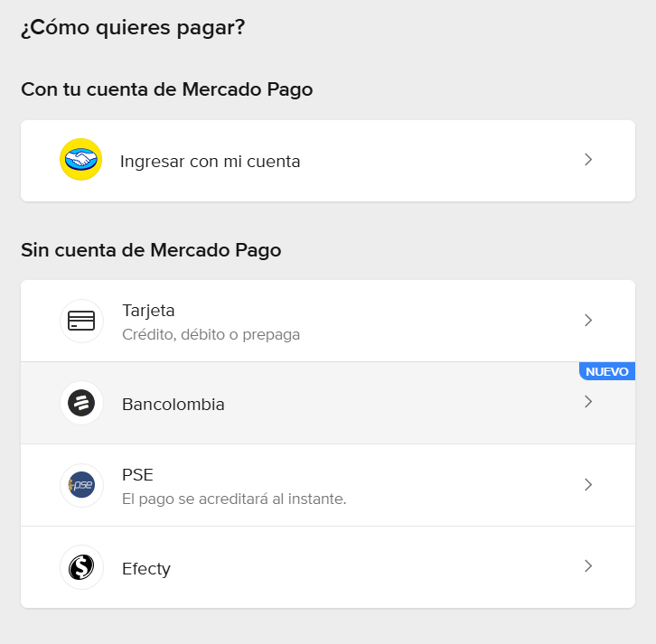
Task: Select "Ingresar con mi cuenta" text
Action: coord(210,162)
